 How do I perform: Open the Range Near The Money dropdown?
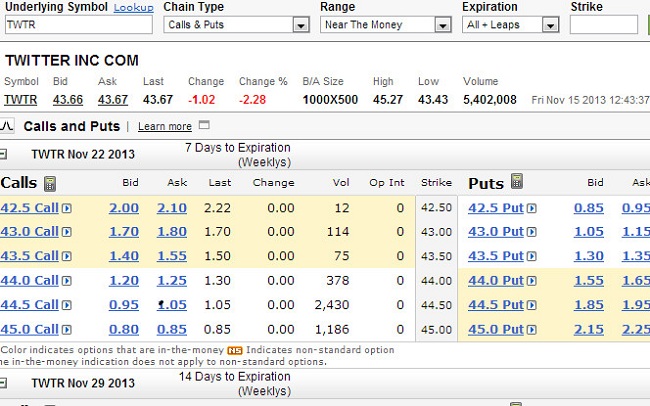pos(386,25)
